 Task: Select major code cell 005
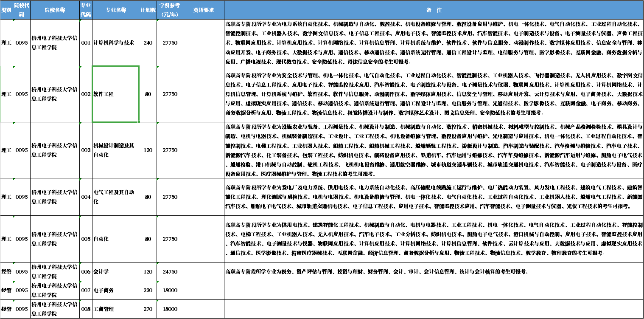click(x=86, y=239)
